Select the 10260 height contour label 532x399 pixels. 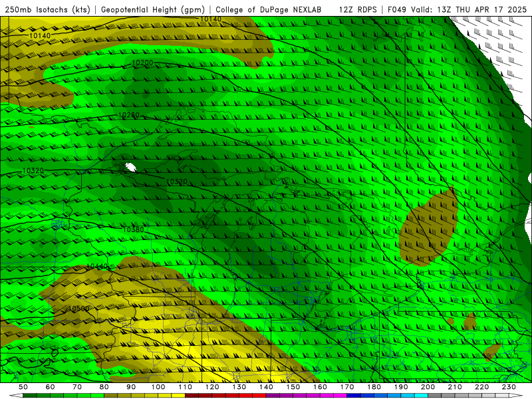point(129,115)
